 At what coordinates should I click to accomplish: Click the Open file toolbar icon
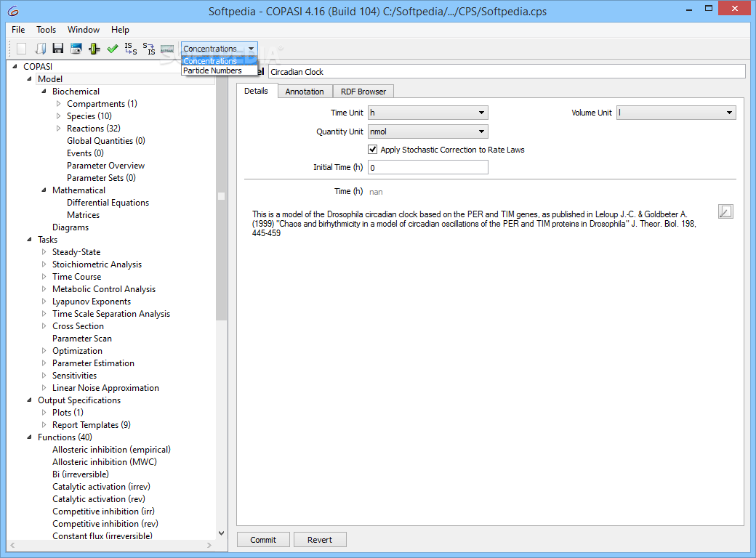tap(41, 49)
